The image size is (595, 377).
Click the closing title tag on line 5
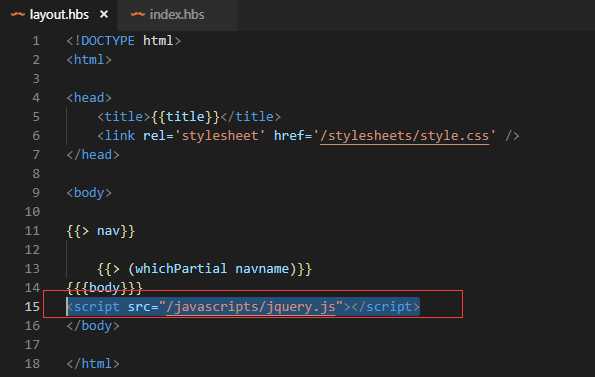coord(250,116)
